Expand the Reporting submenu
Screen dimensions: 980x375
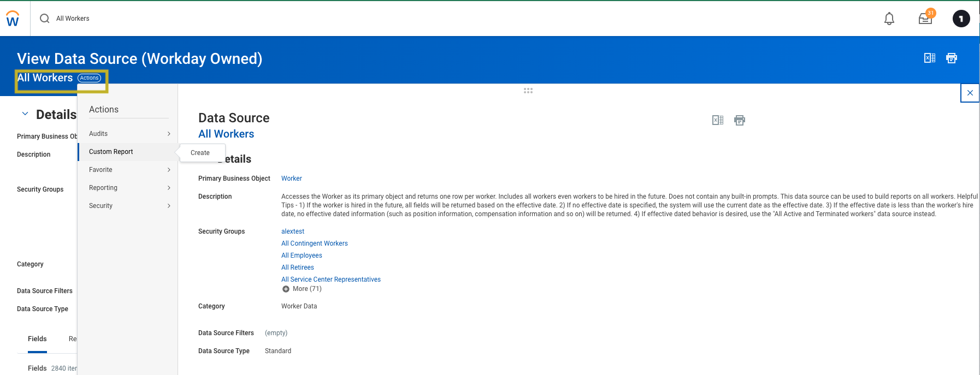(129, 188)
